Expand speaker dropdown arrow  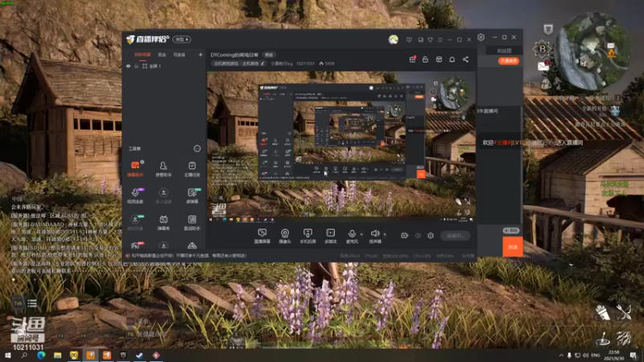[385, 234]
